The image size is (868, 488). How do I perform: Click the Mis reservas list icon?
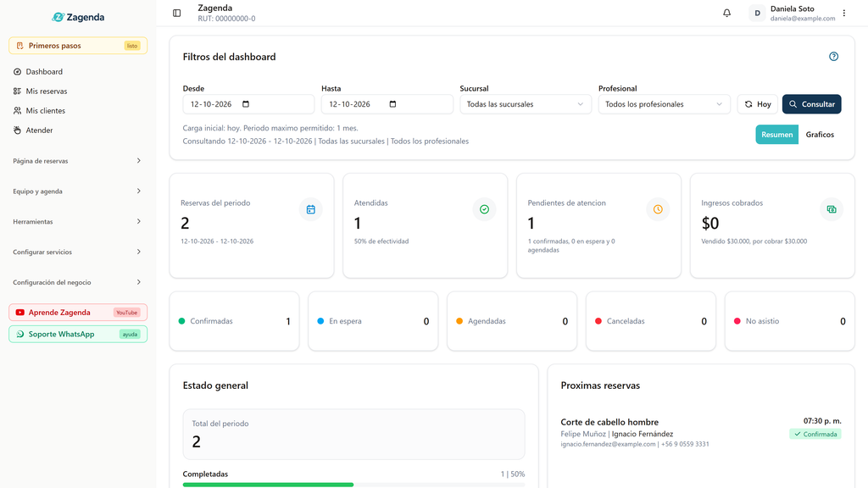17,91
